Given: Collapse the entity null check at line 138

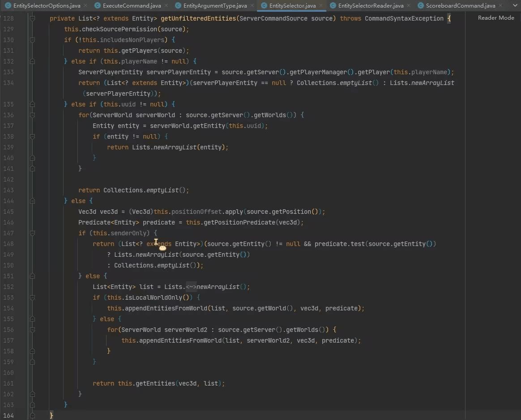Looking at the screenshot, I should pos(32,136).
